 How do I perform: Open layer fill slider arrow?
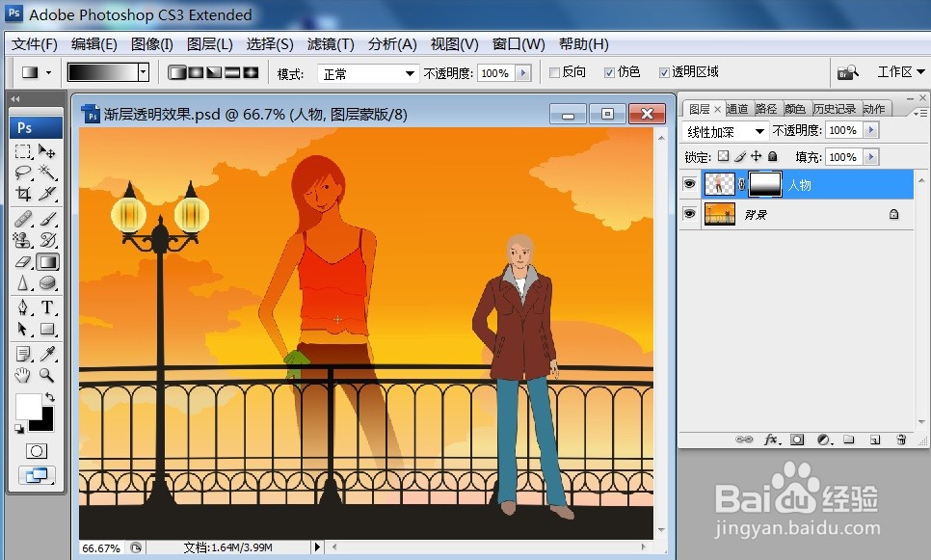(871, 157)
